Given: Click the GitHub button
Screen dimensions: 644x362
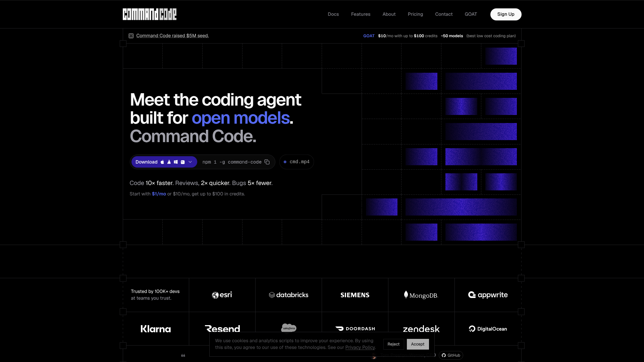Looking at the screenshot, I should [451, 355].
